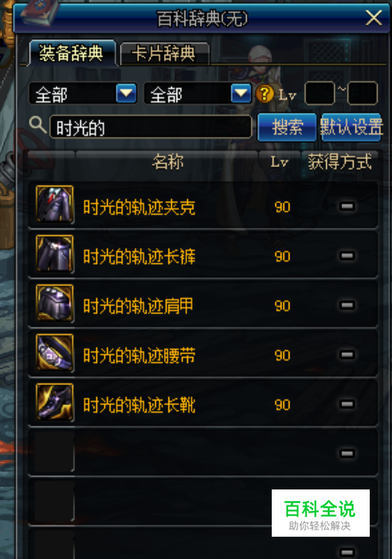Screen dimensions: 392x559
Task: Toggle the minus button on 时光的轨迹夹克 row
Action: [347, 206]
